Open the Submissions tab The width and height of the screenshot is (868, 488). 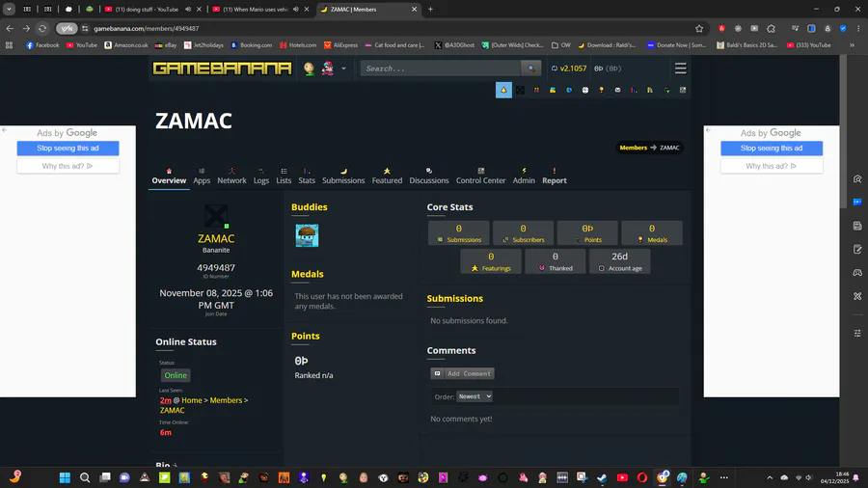343,176
